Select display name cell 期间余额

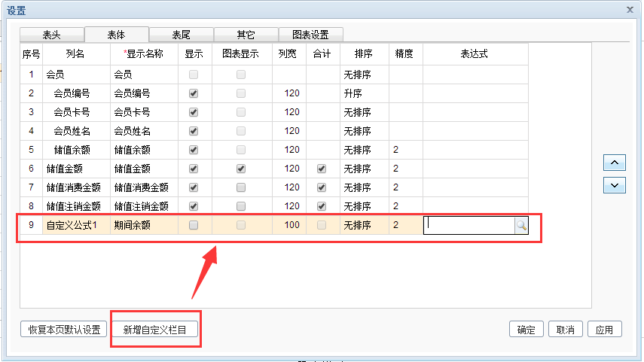coord(144,225)
